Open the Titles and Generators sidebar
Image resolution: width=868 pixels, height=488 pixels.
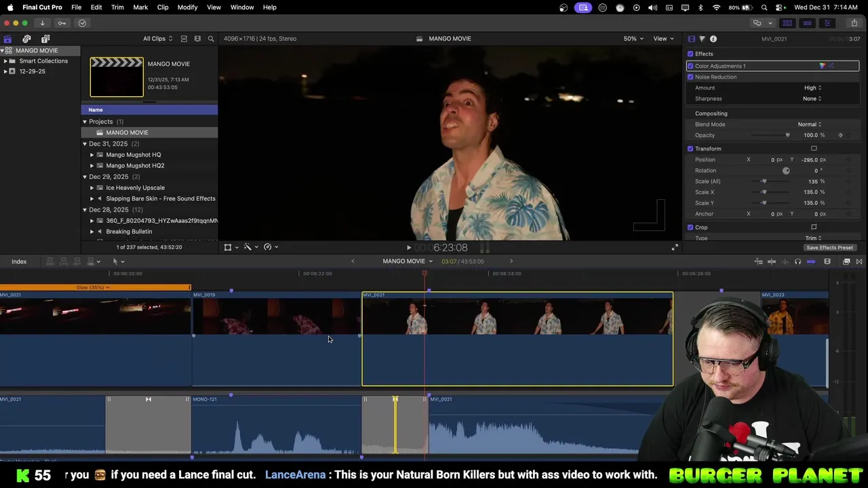(x=45, y=39)
